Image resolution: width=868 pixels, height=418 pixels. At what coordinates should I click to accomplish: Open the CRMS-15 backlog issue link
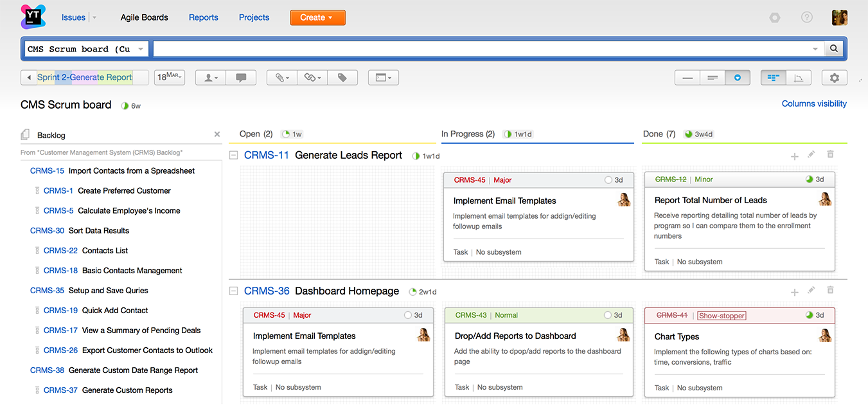pyautogui.click(x=47, y=170)
